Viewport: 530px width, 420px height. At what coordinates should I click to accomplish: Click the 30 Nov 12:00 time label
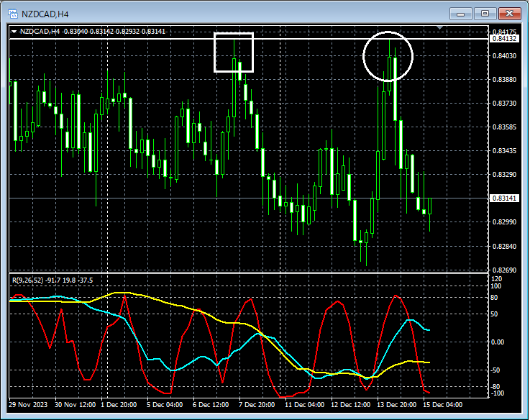[x=76, y=405]
